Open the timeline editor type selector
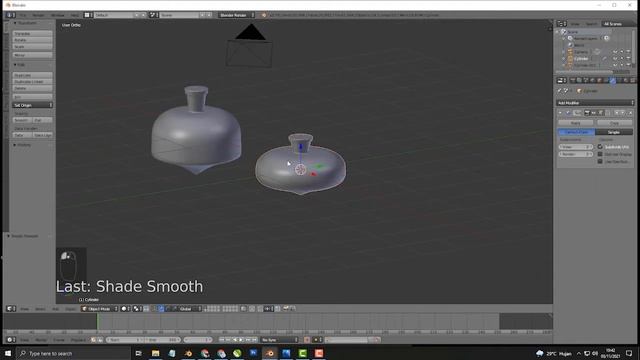 pos(11,340)
